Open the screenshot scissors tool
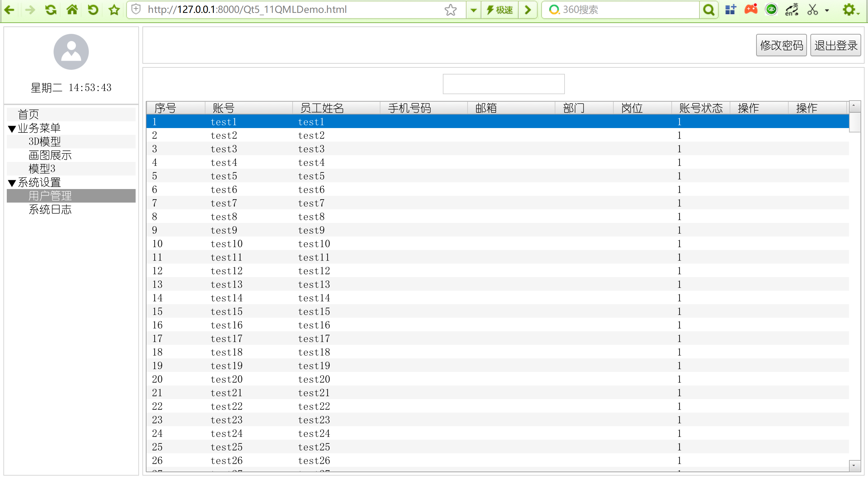 (x=812, y=10)
